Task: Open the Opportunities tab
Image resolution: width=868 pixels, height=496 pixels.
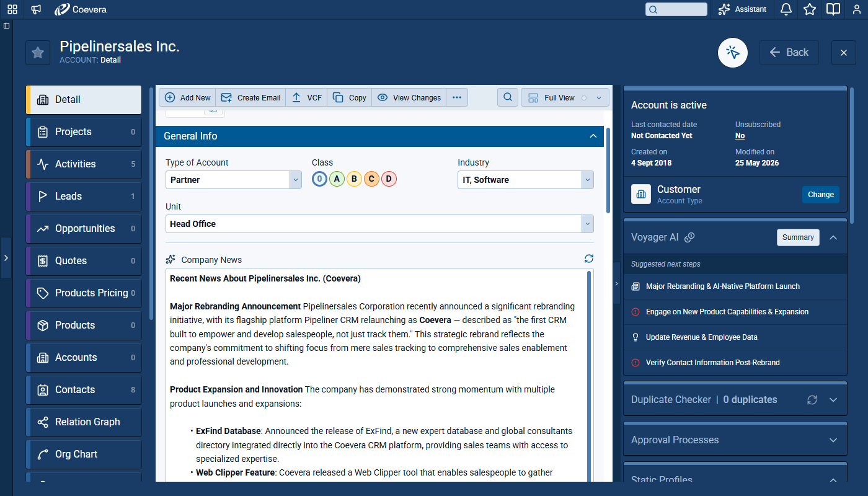Action: click(x=84, y=229)
